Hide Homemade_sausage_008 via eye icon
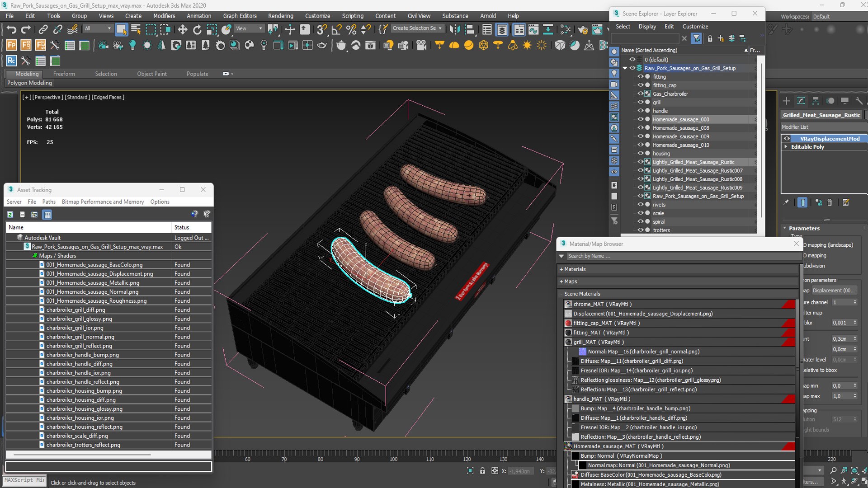The height and width of the screenshot is (488, 868). 640,128
